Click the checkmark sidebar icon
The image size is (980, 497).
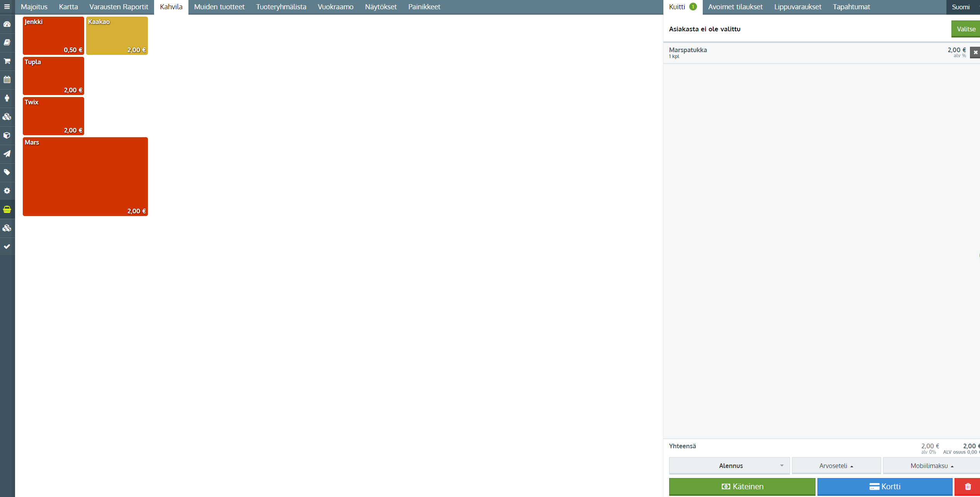(x=7, y=247)
